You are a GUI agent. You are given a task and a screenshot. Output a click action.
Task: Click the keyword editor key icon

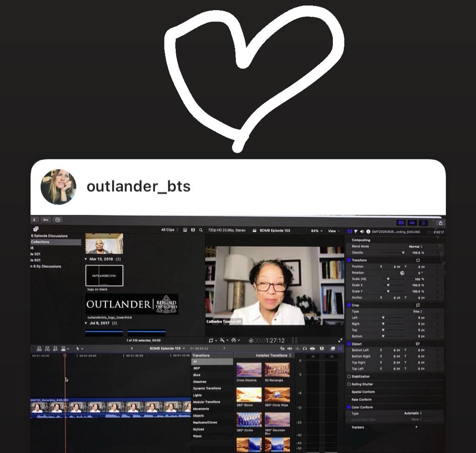coord(46,220)
